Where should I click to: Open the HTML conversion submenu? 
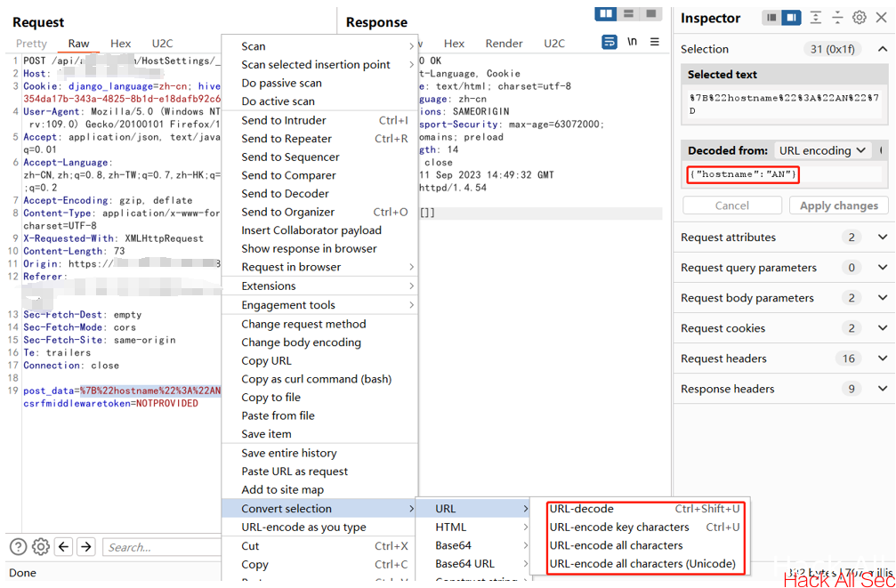coord(473,527)
